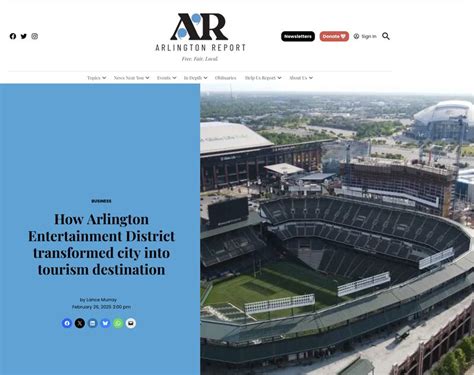Expand the Topics menu

coord(97,78)
